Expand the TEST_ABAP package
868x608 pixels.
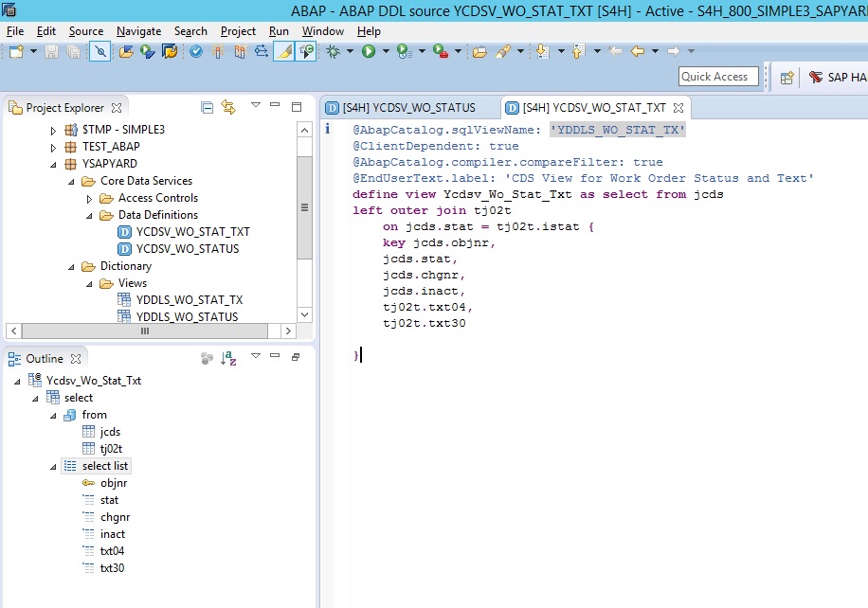(53, 148)
